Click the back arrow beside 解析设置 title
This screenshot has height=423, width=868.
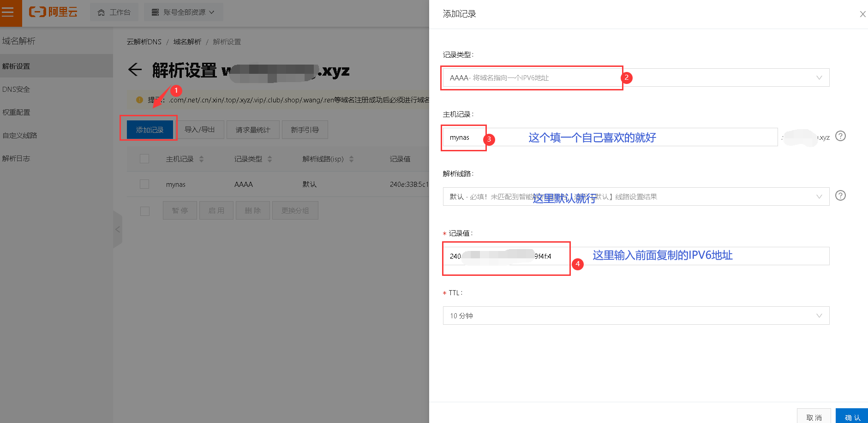(134, 70)
